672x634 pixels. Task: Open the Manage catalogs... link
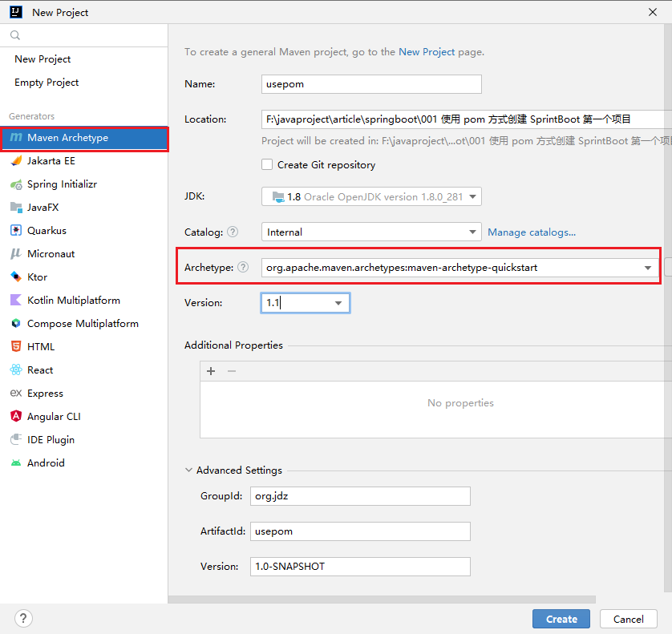[x=532, y=232]
